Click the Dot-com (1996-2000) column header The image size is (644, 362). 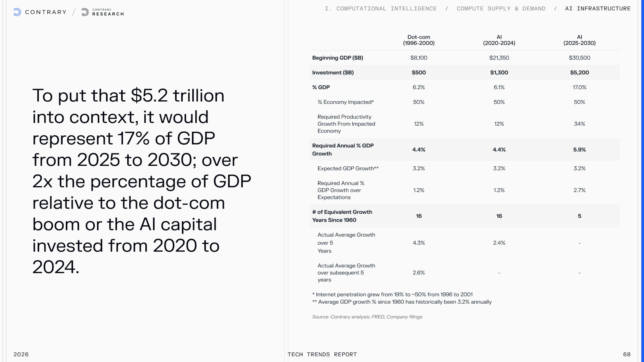pyautogui.click(x=418, y=40)
